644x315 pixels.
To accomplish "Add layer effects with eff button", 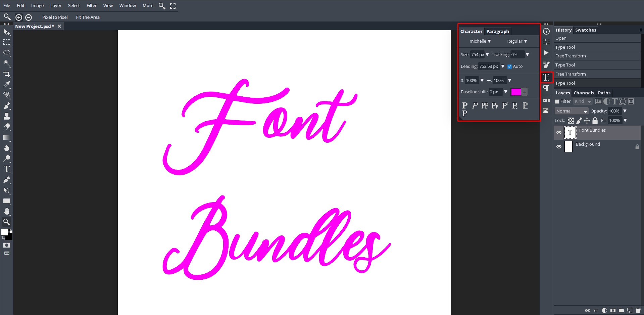I will pyautogui.click(x=596, y=311).
